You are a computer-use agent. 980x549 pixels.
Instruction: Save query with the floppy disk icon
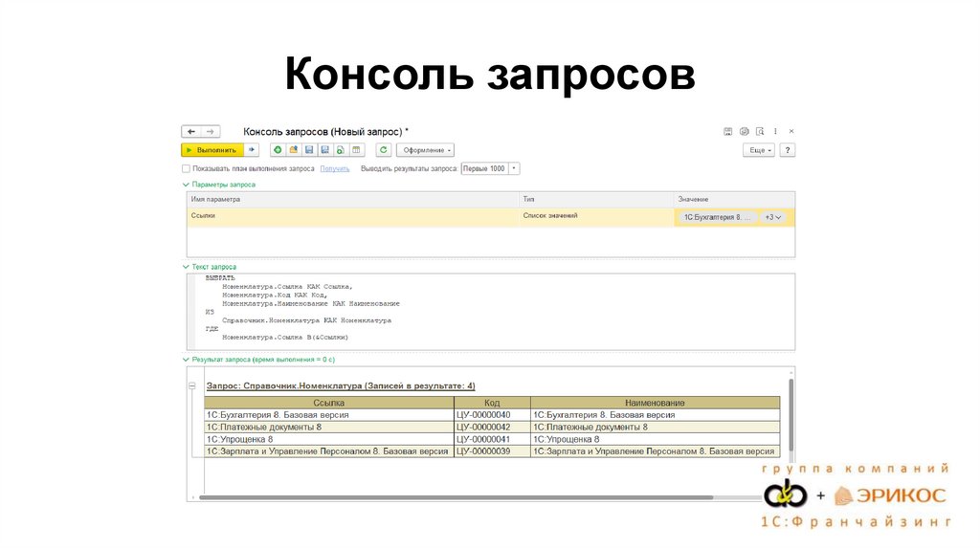[309, 150]
